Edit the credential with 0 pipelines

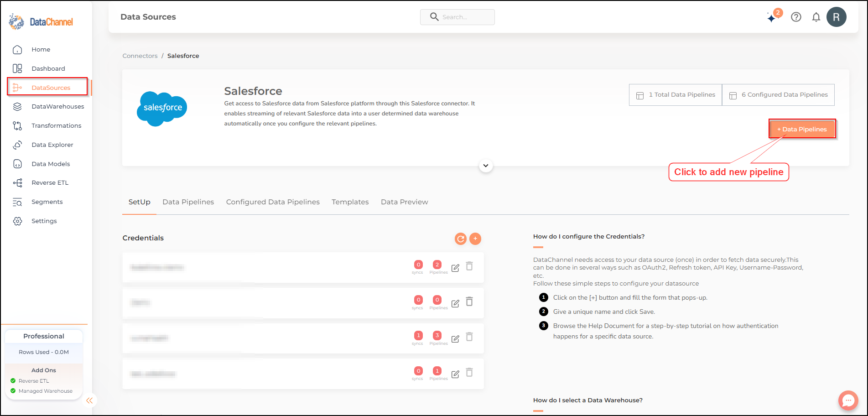(455, 303)
